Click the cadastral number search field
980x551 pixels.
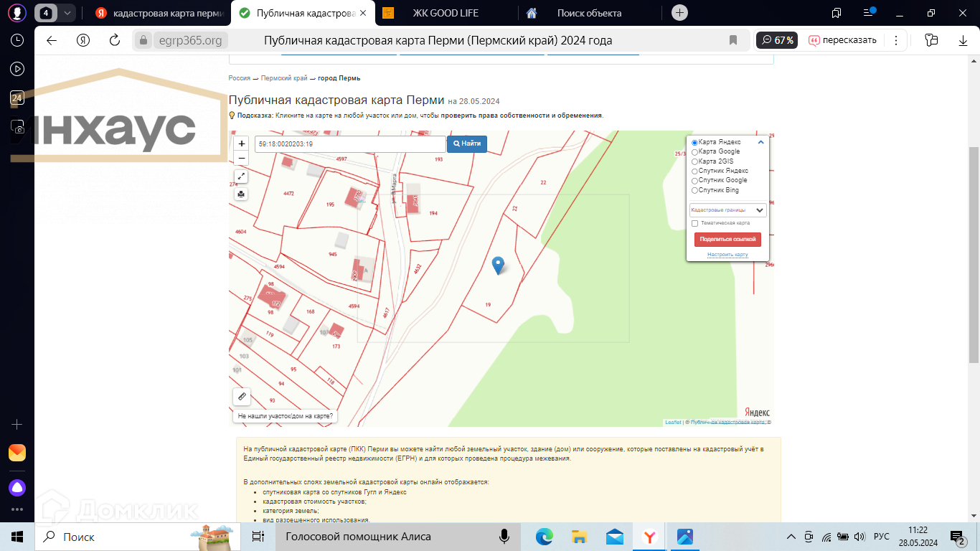pos(350,144)
